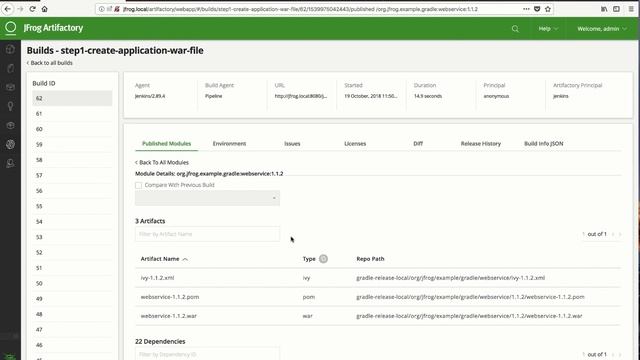
Task: Open the search magnifier icon in header
Action: click(515, 29)
